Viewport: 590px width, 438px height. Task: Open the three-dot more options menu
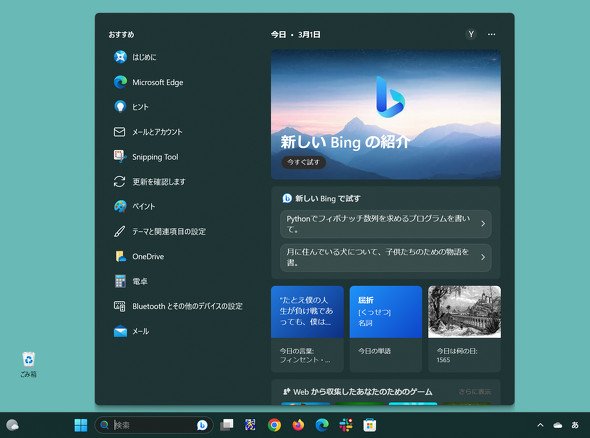[491, 34]
